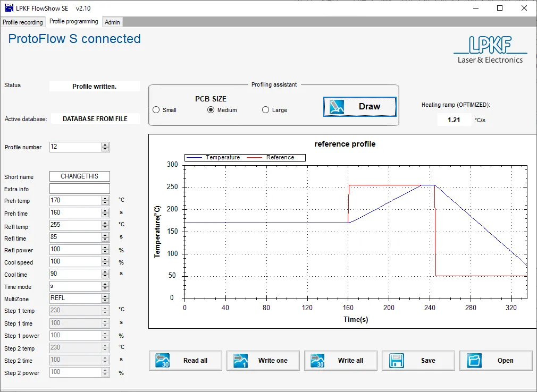The image size is (537, 392).
Task: Click the Temperature legend entry
Action: (213, 157)
